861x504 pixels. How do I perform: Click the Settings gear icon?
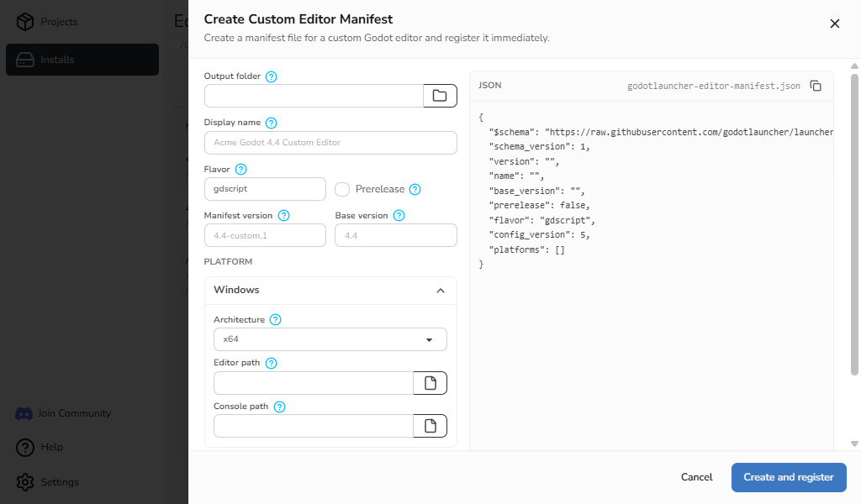(x=25, y=482)
